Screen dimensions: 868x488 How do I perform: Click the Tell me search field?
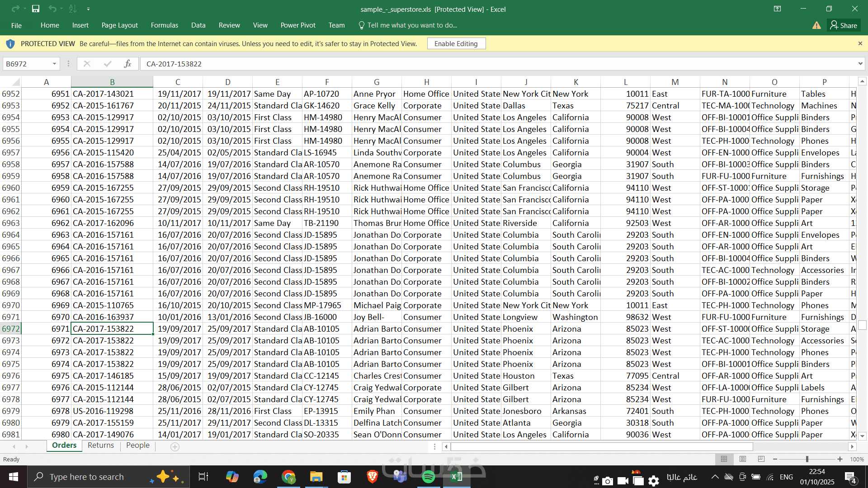pos(411,25)
